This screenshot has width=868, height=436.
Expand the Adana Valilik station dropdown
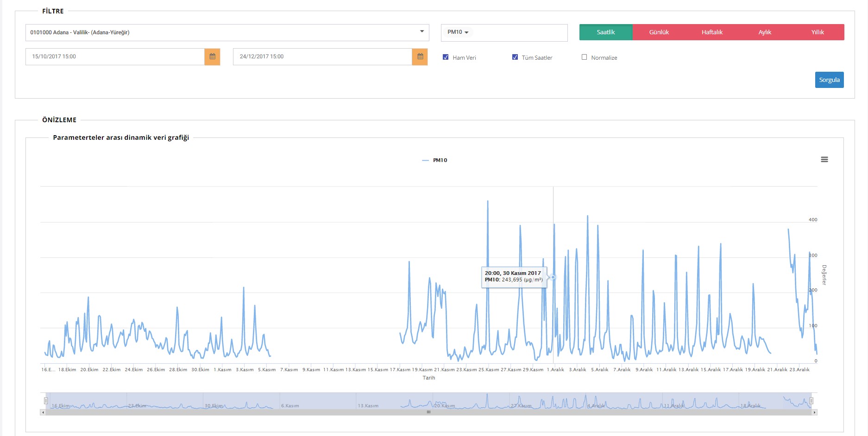[x=227, y=32]
